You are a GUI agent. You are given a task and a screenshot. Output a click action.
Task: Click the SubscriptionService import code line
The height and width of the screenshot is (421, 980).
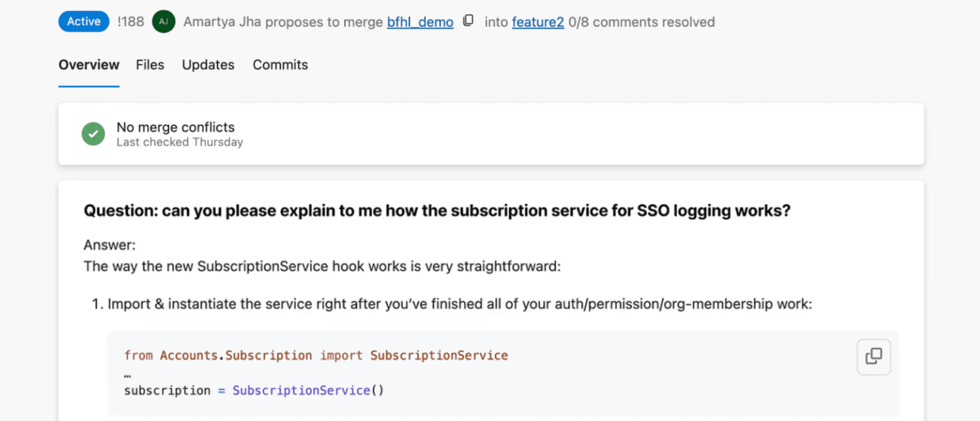coord(316,355)
